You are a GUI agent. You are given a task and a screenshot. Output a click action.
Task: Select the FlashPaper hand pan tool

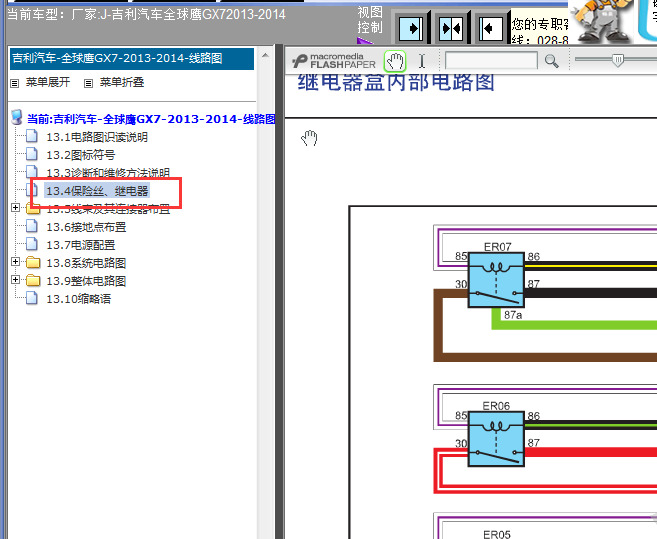coord(395,61)
